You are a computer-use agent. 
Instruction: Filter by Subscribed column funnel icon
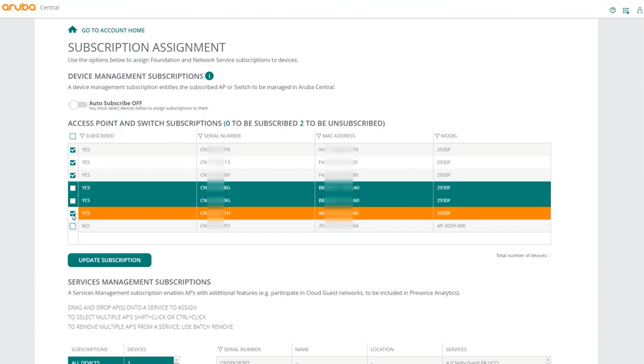pyautogui.click(x=82, y=136)
